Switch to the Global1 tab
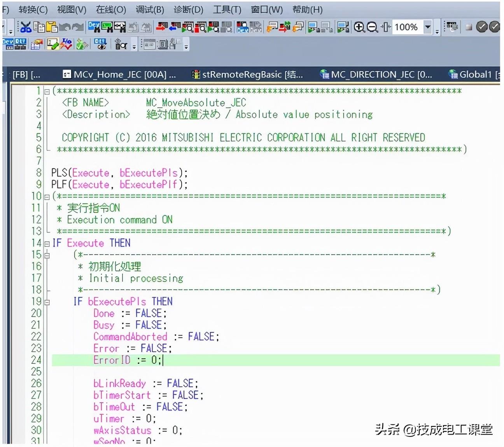Viewport: 504px width, 447px height. coord(474,74)
